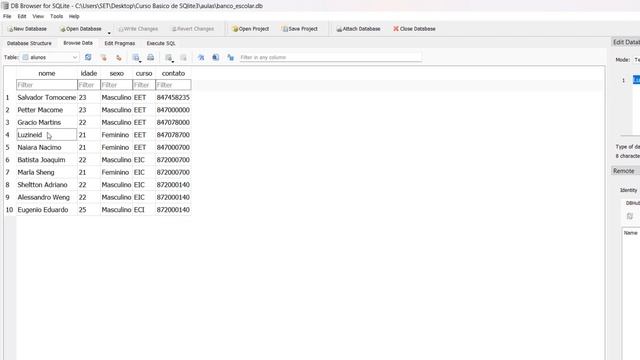Sort by the nome column header
This screenshot has width=640, height=360.
[x=47, y=73]
